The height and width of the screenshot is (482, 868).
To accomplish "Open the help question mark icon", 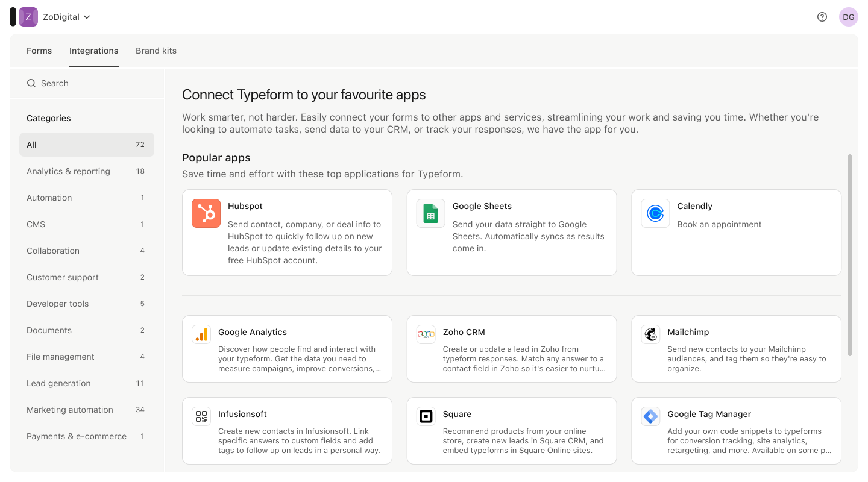I will click(822, 17).
